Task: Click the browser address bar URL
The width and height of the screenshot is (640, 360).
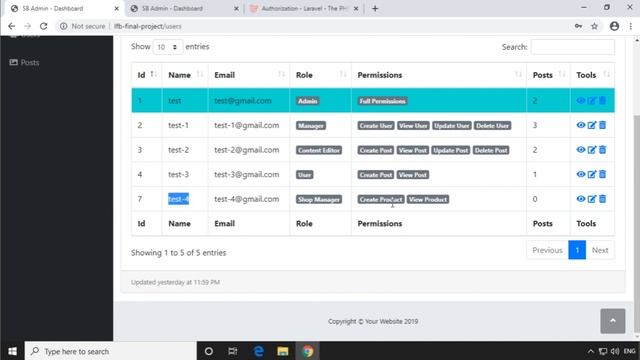Action: point(147,26)
